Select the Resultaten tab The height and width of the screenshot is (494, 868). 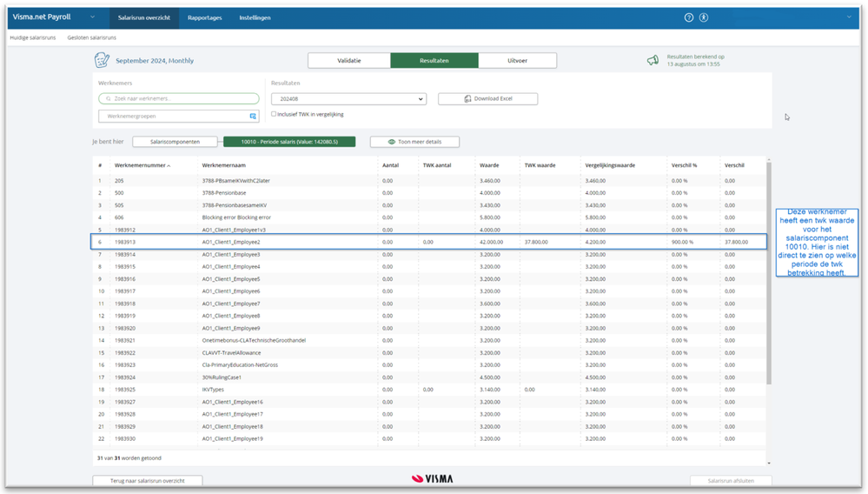point(434,61)
